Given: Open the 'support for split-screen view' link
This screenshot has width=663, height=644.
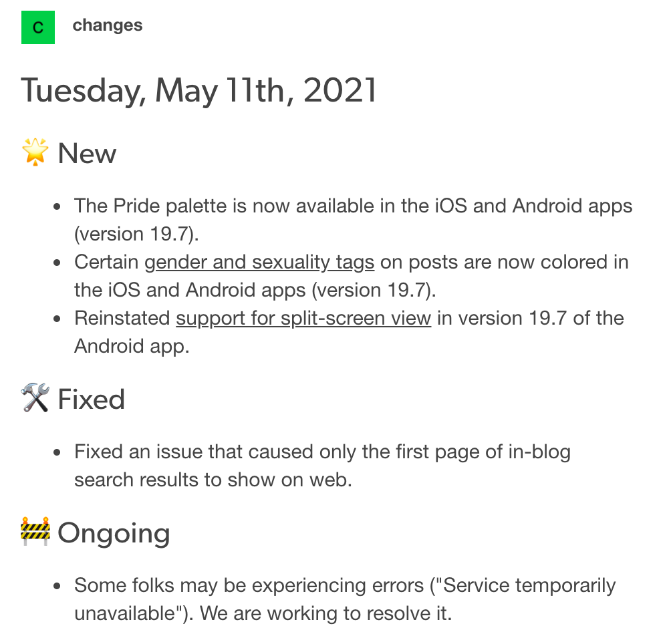Looking at the screenshot, I should click(303, 318).
